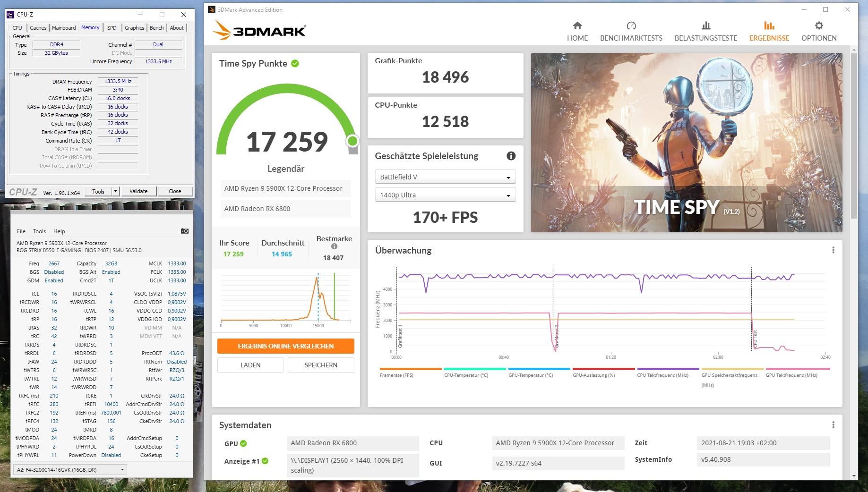Click green check next to Anzeige #1

coord(265,461)
